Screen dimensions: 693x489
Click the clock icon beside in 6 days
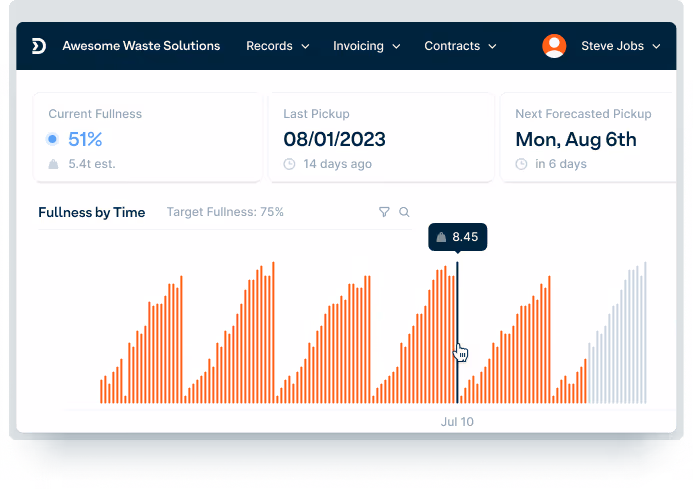click(x=522, y=164)
